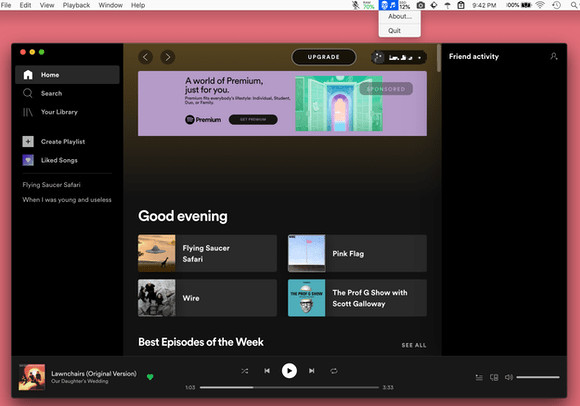Open the Playback menu
Viewport: 580px width, 406px height.
(76, 5)
